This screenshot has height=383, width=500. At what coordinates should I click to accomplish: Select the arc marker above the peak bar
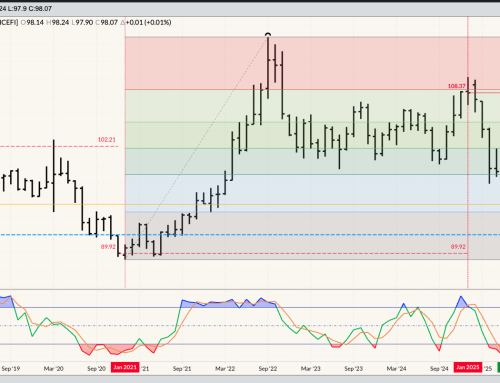268,34
